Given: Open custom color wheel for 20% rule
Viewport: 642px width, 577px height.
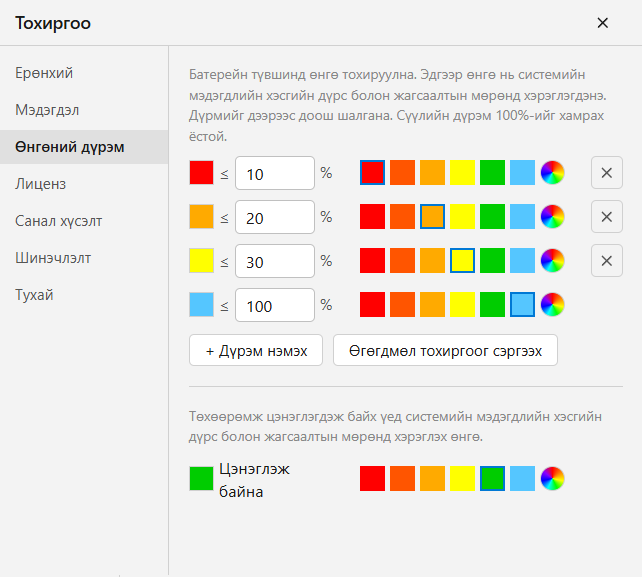Looking at the screenshot, I should [552, 217].
